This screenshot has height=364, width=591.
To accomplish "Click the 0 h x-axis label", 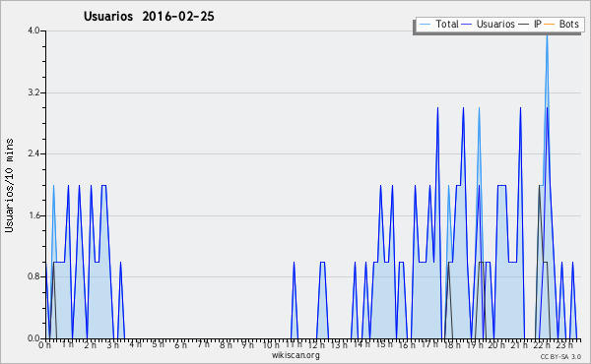I will click(x=45, y=345).
